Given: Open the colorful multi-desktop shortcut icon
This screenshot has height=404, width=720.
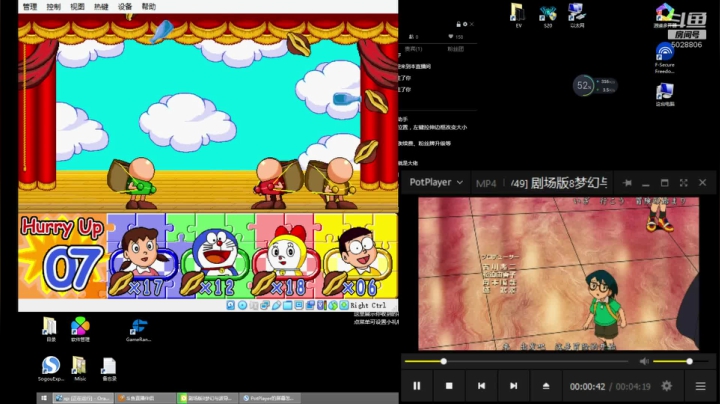Looking at the screenshot, I should point(664,15).
